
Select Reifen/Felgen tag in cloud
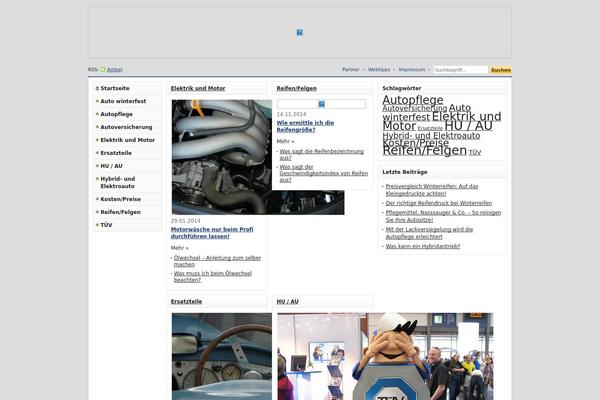coord(424,150)
